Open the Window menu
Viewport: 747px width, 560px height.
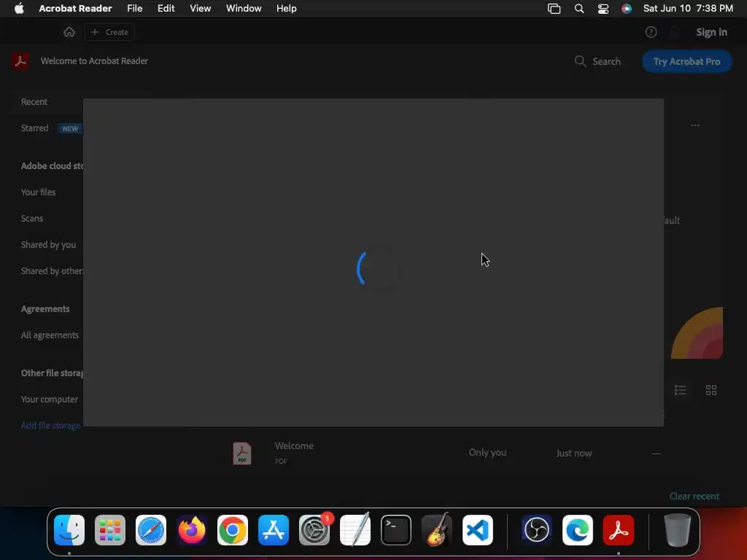244,8
